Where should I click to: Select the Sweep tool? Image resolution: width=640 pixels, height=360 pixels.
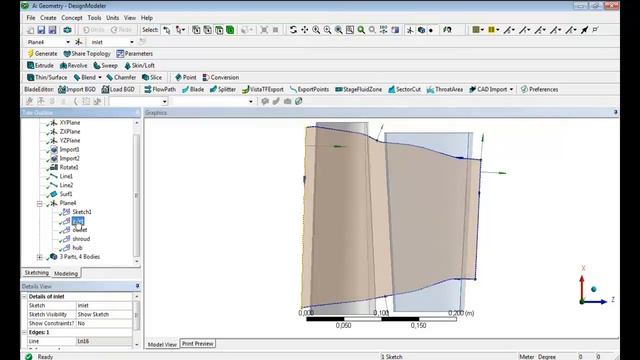click(105, 65)
